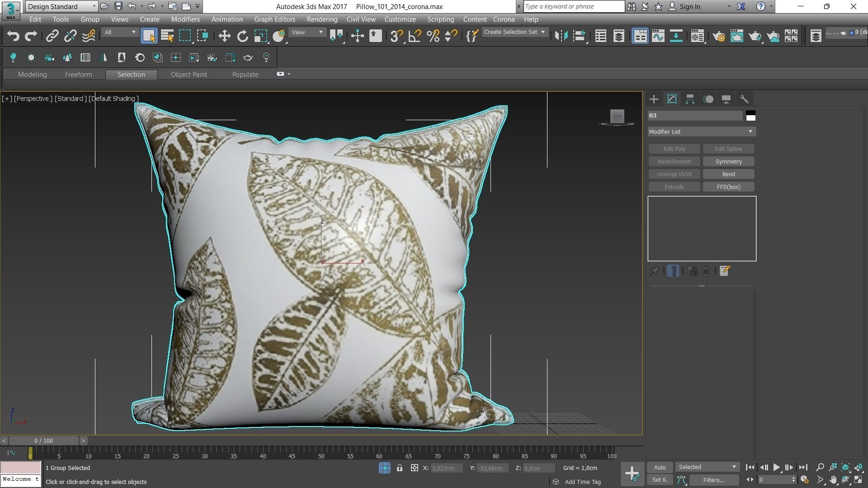This screenshot has width=868, height=488.
Task: Apply the FFD(box) modifier button
Action: [728, 187]
